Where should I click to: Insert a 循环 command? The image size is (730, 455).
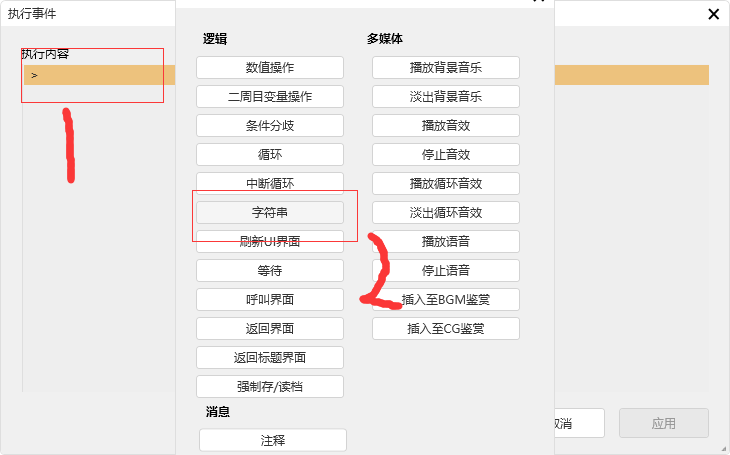(x=270, y=155)
